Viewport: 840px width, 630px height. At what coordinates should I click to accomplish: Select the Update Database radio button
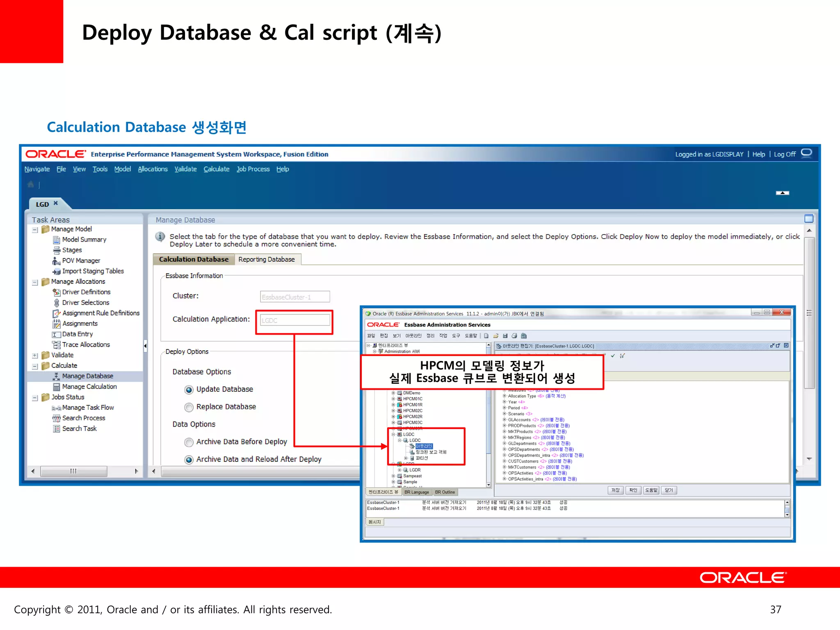(189, 390)
